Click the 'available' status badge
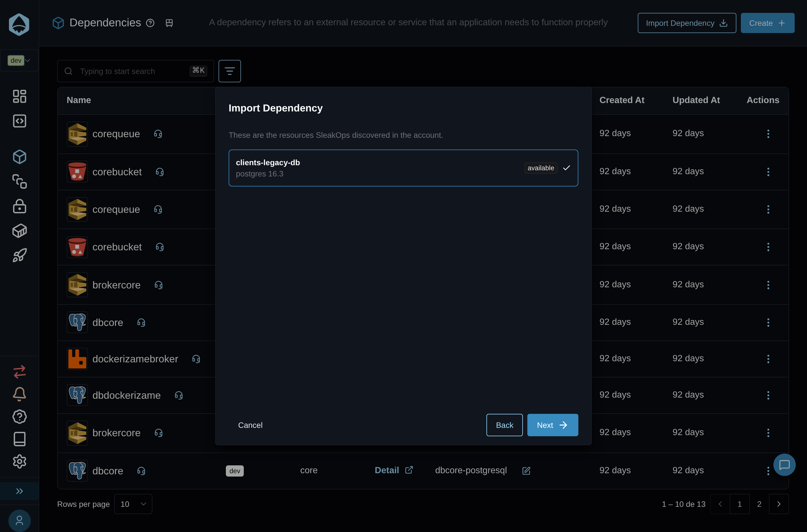The image size is (807, 532). click(541, 168)
